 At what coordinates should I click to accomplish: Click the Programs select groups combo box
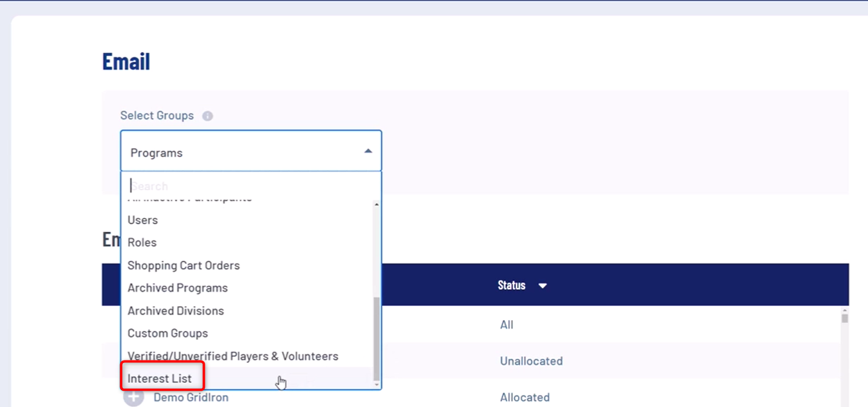[242, 152]
